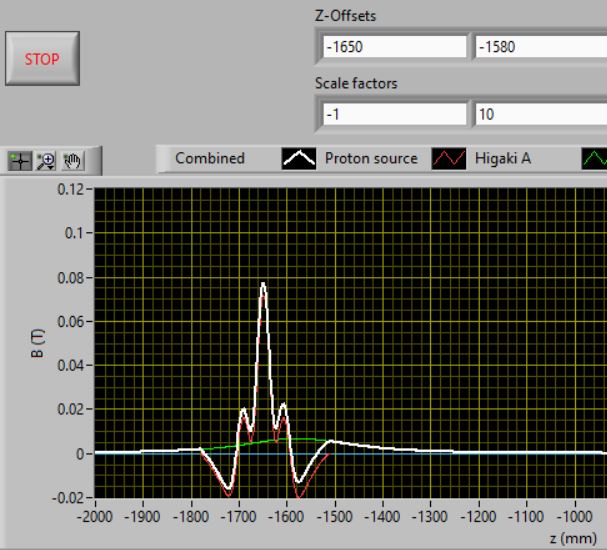Click the first Z-Offsets field showing -1650

pyautogui.click(x=393, y=47)
